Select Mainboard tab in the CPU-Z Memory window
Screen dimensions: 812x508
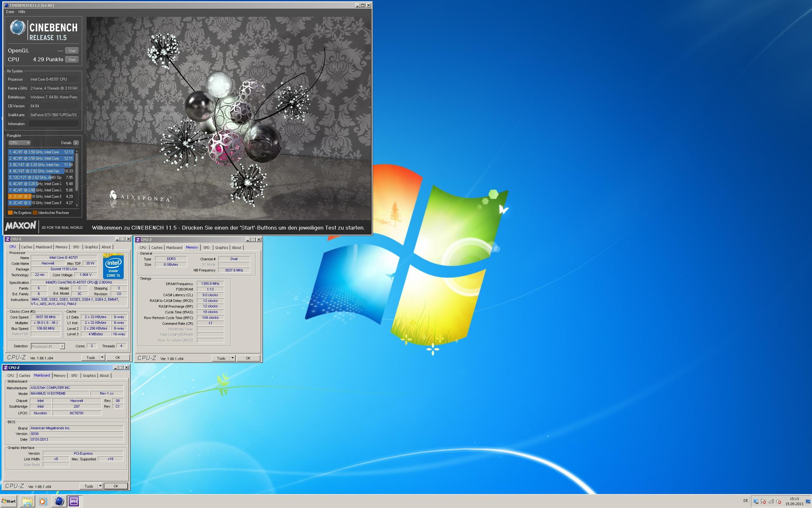(x=174, y=248)
